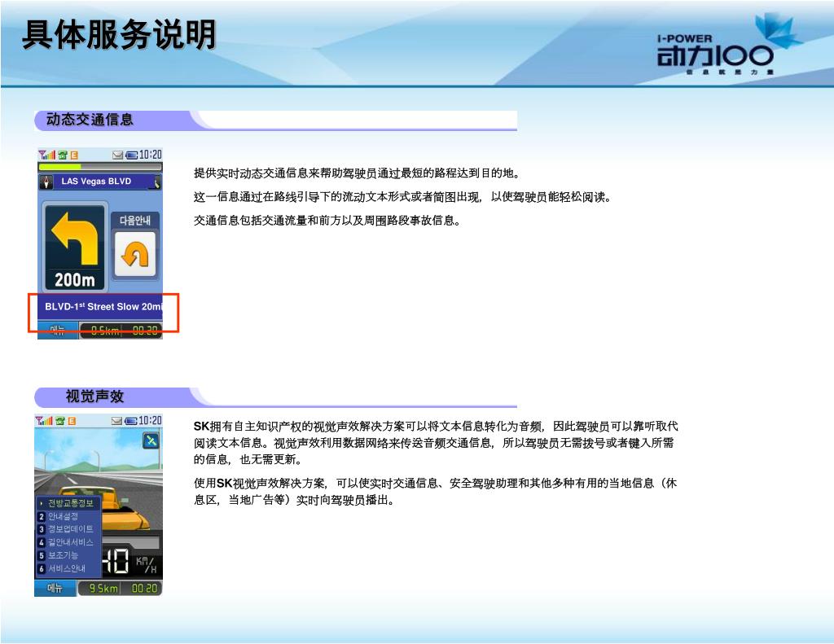This screenshot has width=834, height=644.
Task: Click the mail envelope icon on the LAS Vegas phone
Action: (117, 155)
